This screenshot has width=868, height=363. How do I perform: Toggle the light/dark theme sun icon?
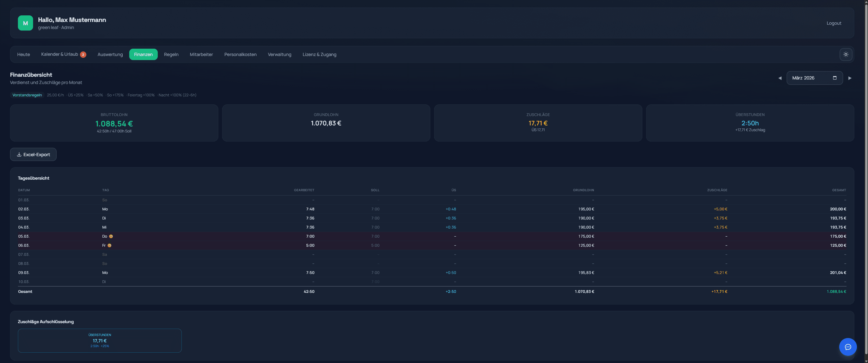846,54
